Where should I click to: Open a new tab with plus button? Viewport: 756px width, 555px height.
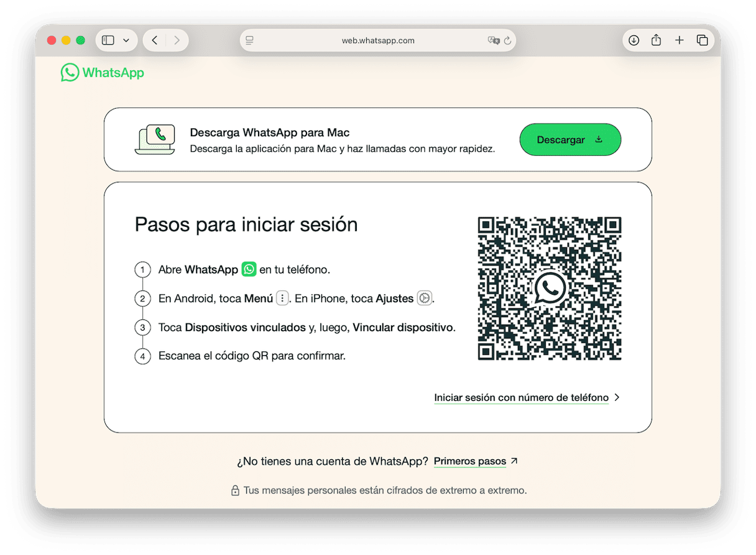click(x=679, y=40)
